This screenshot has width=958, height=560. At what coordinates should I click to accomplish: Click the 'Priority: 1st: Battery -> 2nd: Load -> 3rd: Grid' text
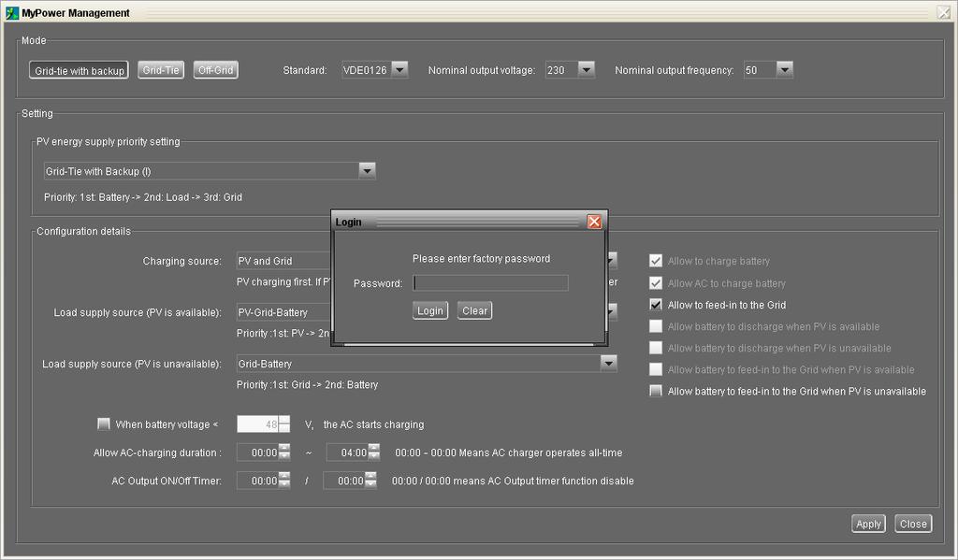pos(143,197)
